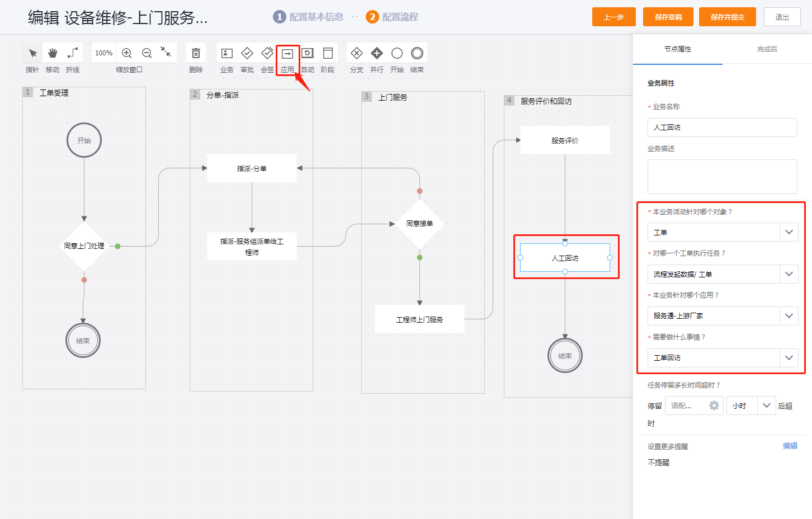The width and height of the screenshot is (812, 519).
Task: Go to step 2 配置流程
Action: coord(392,17)
